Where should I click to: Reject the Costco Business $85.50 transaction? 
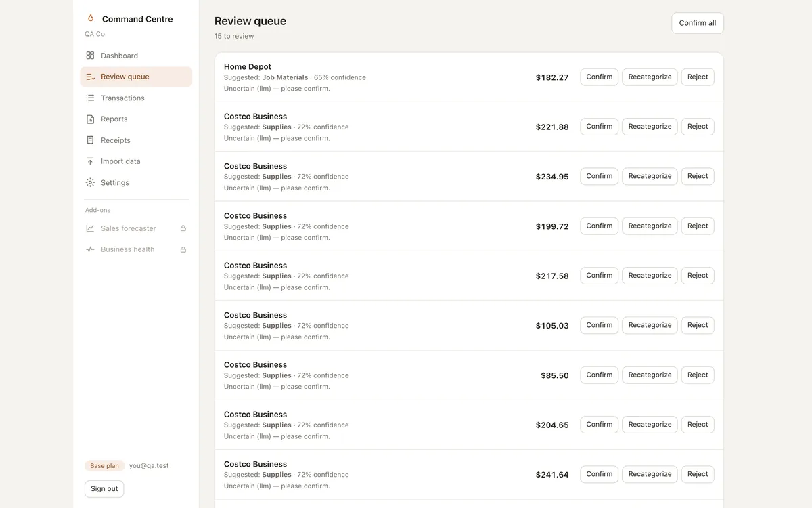(698, 375)
